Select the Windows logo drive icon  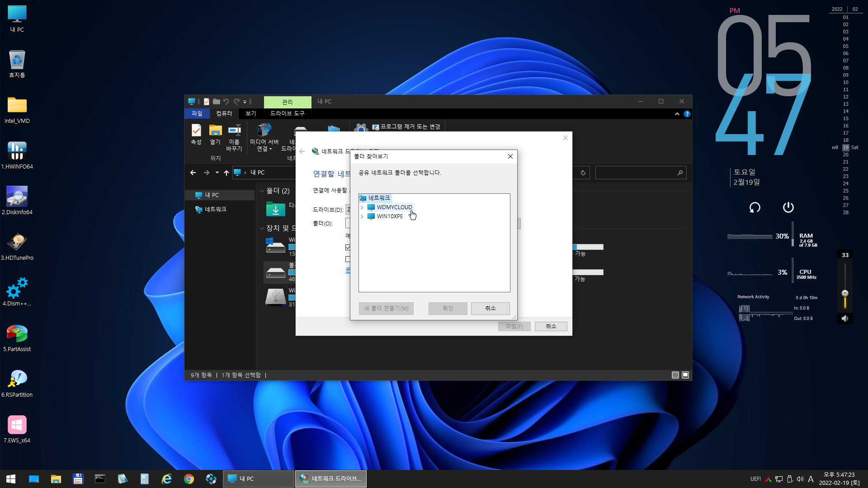[275, 245]
